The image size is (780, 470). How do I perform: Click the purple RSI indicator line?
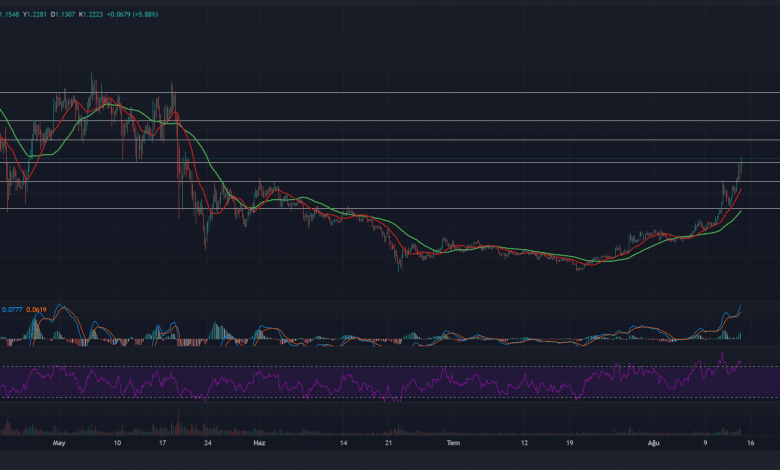click(x=300, y=382)
